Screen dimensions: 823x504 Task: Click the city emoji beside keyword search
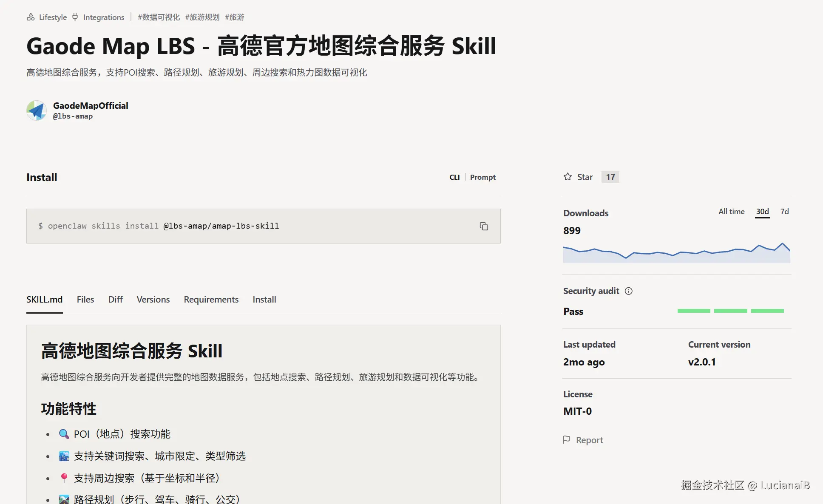click(64, 456)
